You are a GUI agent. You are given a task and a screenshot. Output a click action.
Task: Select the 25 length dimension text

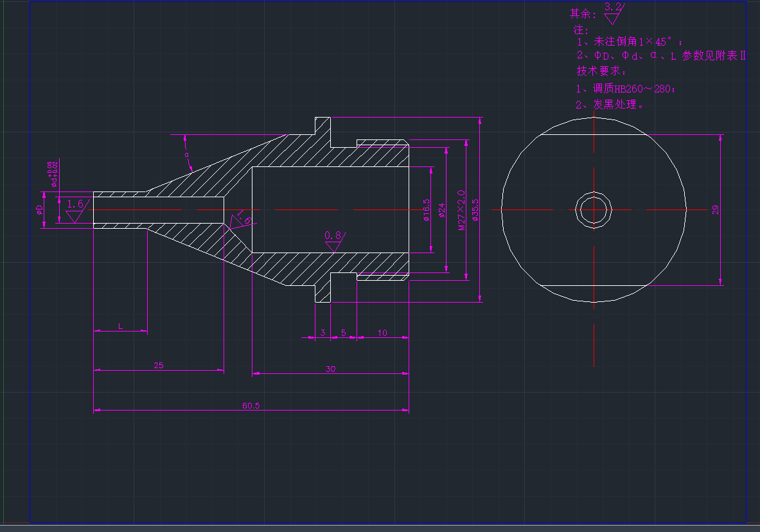pyautogui.click(x=159, y=365)
